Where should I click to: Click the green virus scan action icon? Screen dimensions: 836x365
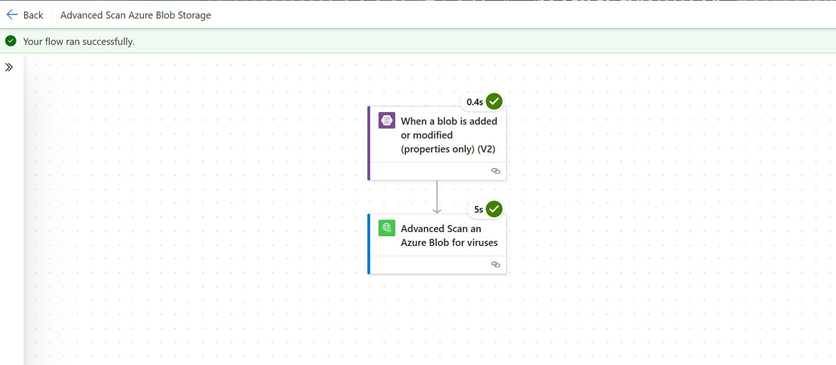[387, 228]
